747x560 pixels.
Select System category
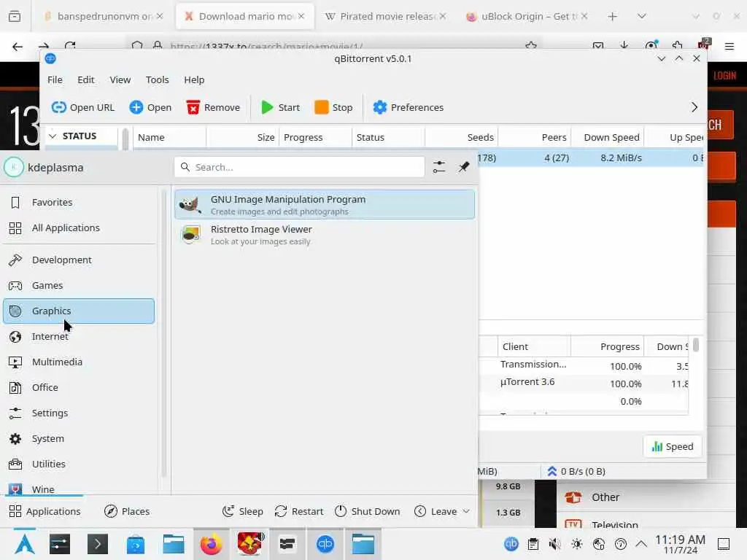79,438
